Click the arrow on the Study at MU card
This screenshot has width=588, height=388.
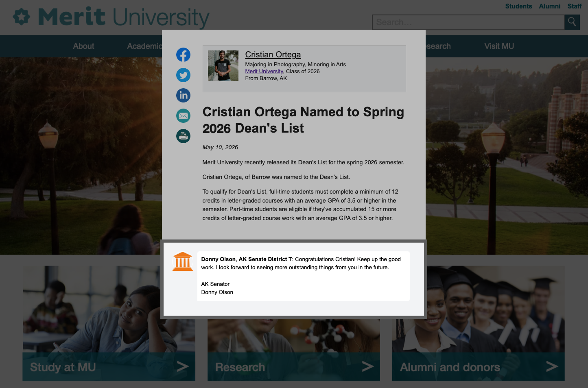[x=182, y=366]
